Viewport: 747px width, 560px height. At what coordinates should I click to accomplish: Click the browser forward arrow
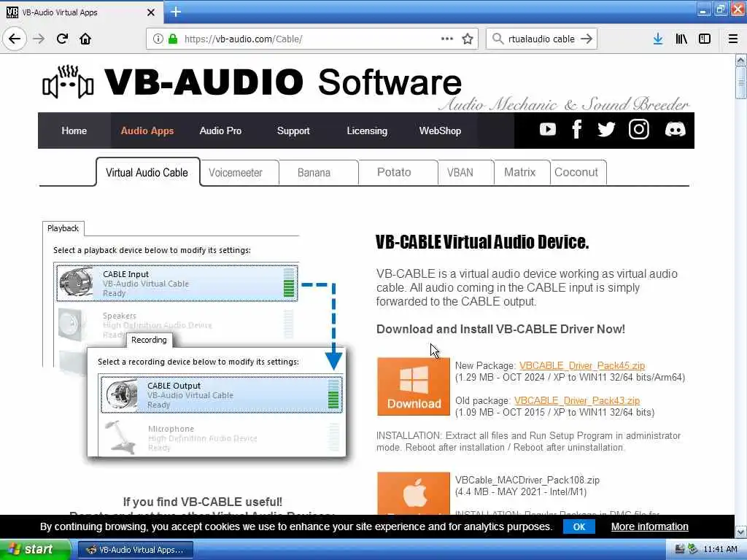click(x=39, y=39)
